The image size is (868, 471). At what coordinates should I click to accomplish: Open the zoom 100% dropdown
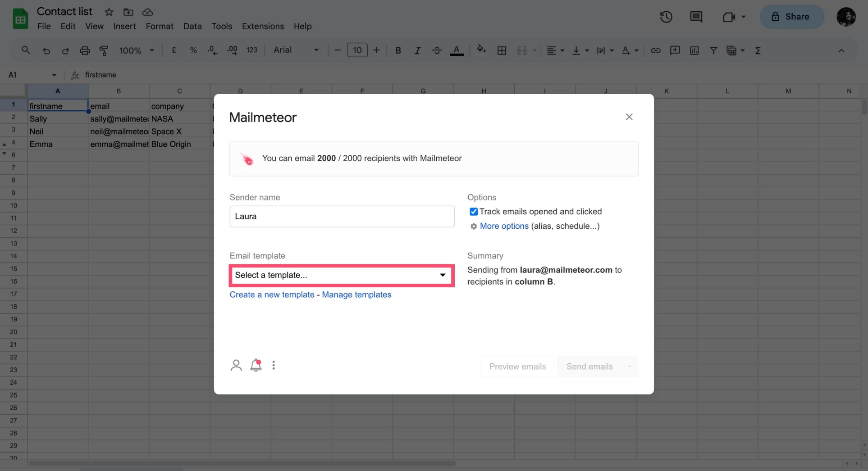tap(137, 50)
